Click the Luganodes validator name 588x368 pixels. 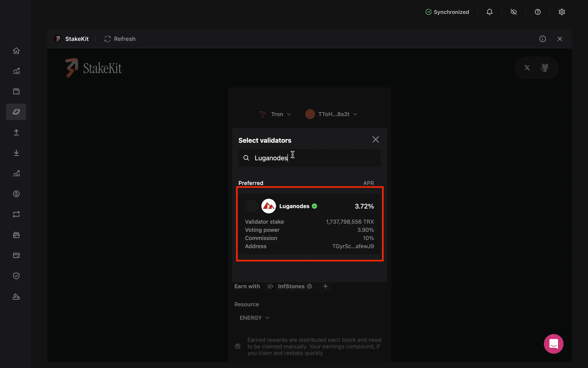click(x=294, y=206)
